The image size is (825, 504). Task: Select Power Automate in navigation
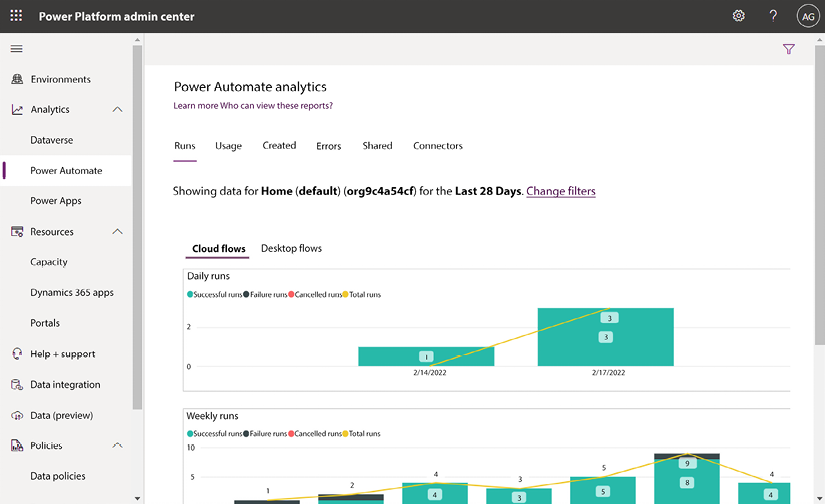click(66, 170)
